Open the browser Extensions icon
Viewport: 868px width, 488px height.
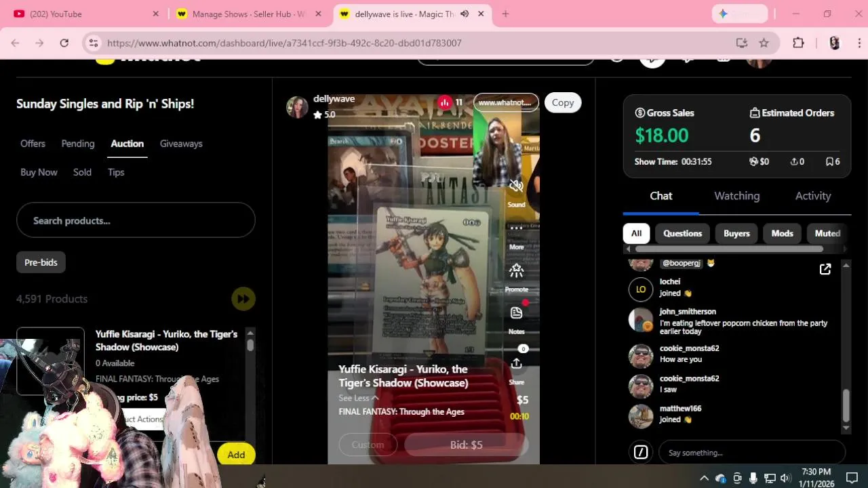tap(798, 43)
